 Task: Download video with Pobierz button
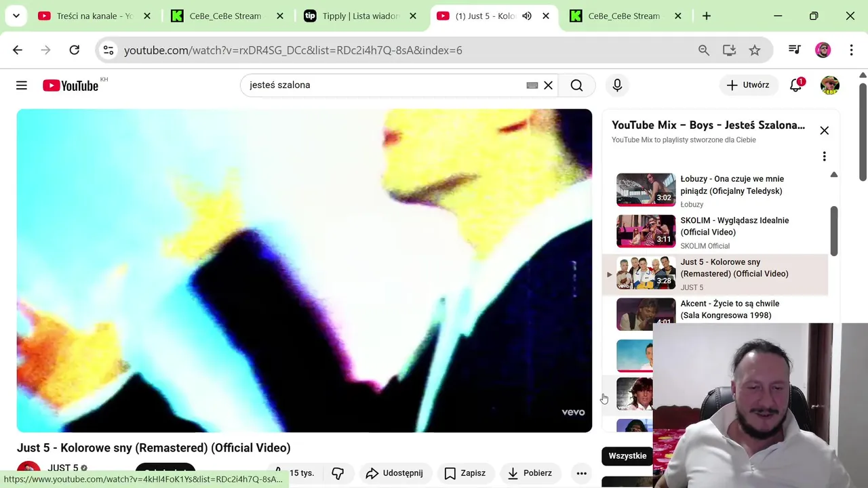pyautogui.click(x=530, y=473)
